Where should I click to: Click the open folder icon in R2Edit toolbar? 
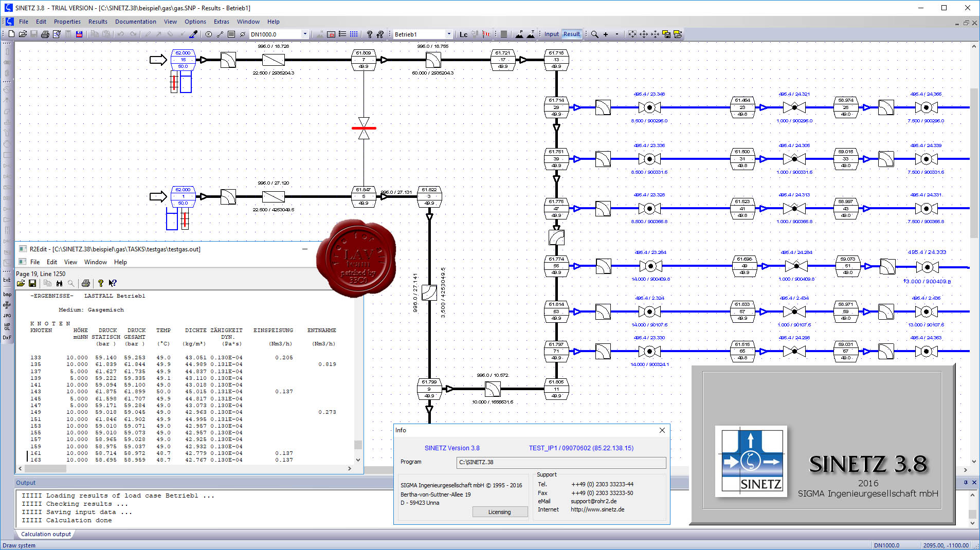click(21, 283)
